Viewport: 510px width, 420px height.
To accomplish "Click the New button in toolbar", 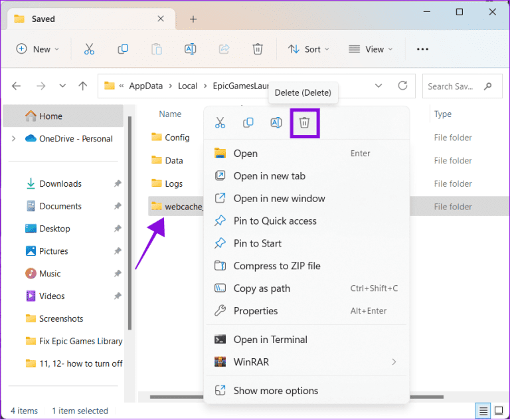I will click(x=38, y=49).
